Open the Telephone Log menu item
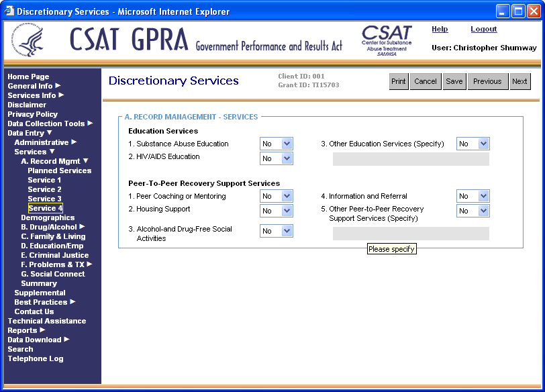The height and width of the screenshot is (392, 545). (36, 358)
